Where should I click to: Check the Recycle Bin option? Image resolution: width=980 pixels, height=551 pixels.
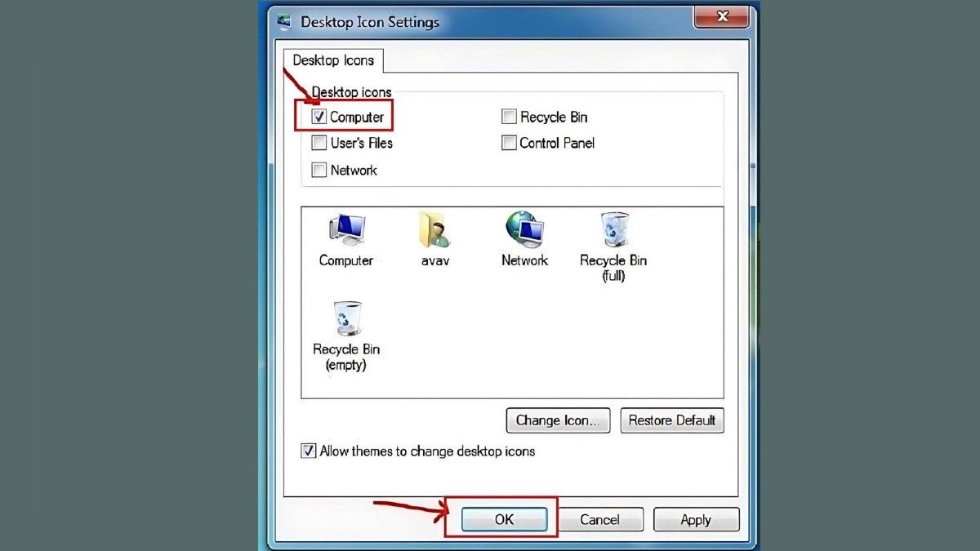point(508,117)
